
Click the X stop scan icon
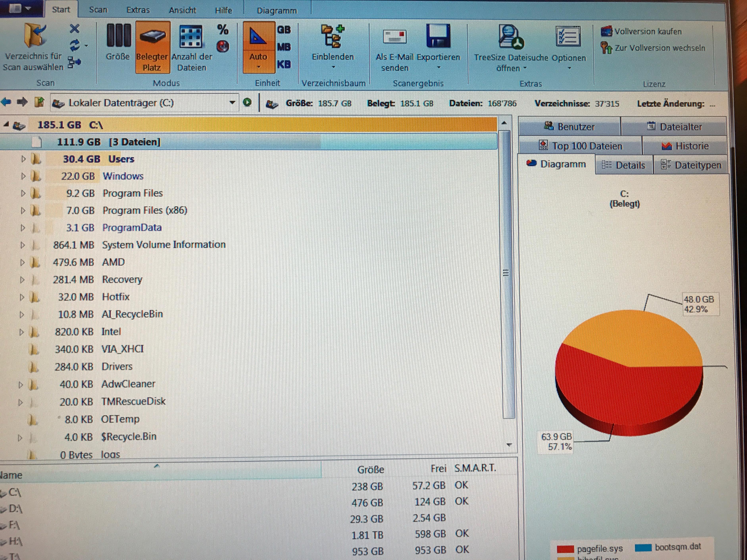coord(75,29)
